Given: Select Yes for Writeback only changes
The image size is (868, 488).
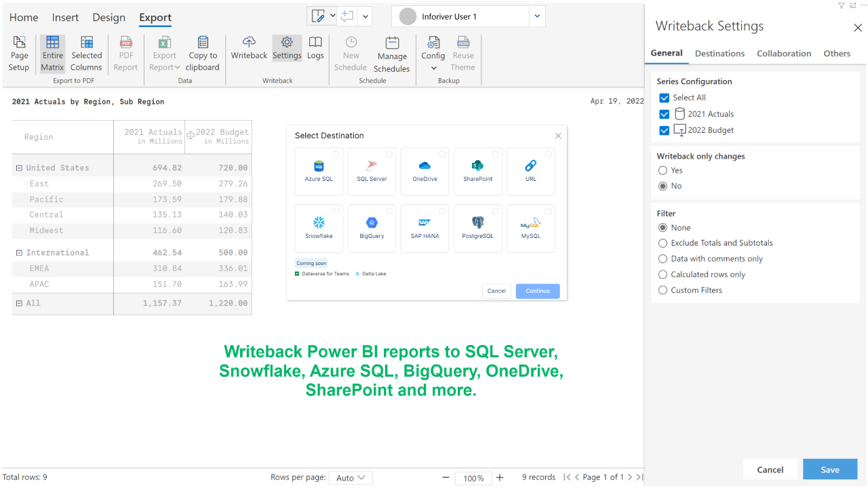Looking at the screenshot, I should [x=663, y=170].
